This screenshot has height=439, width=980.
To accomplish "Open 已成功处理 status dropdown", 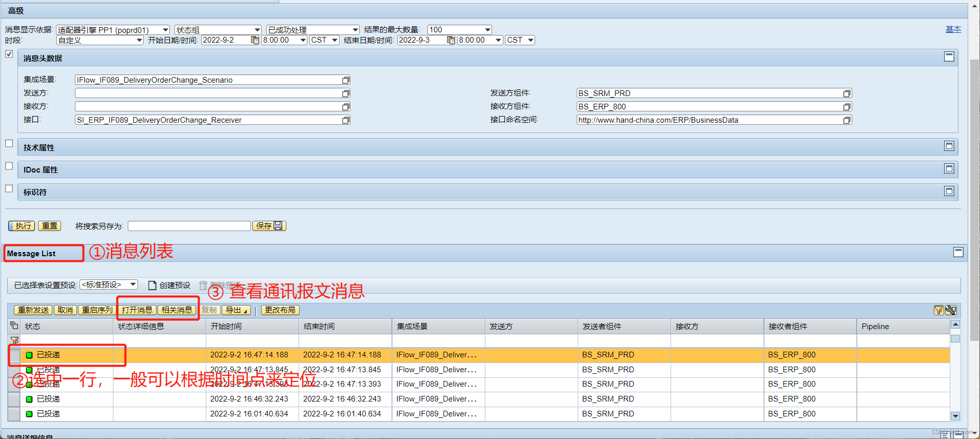I will click(355, 30).
